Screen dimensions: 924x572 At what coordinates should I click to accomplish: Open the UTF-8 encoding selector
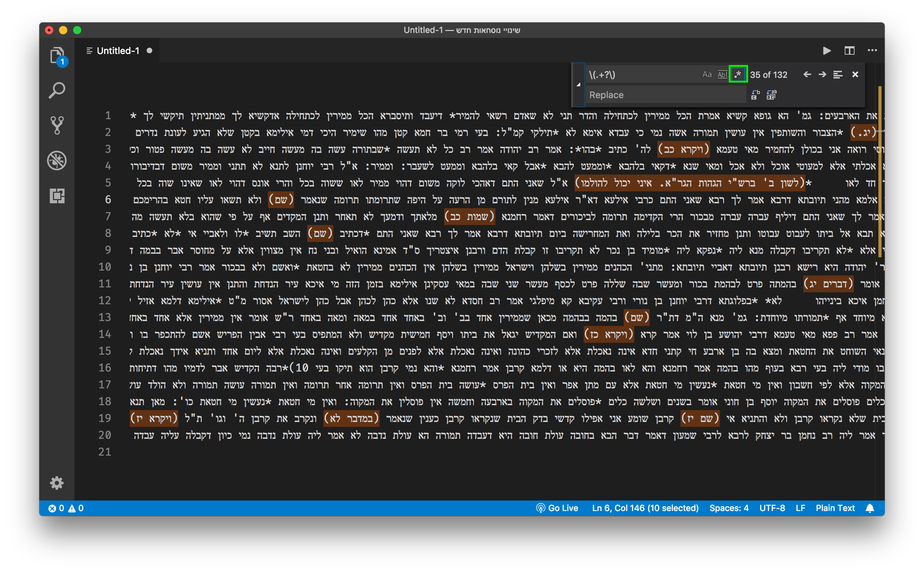(x=772, y=508)
